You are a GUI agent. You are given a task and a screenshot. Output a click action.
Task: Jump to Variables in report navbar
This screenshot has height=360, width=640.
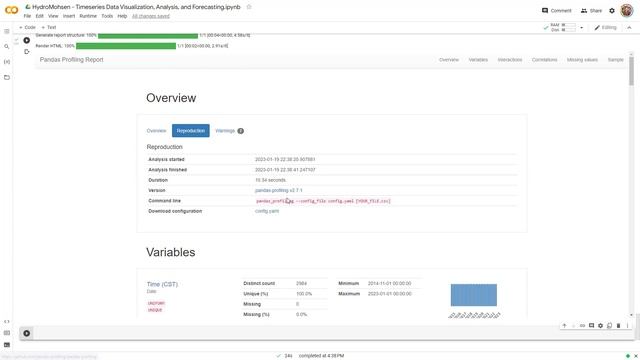click(x=478, y=60)
